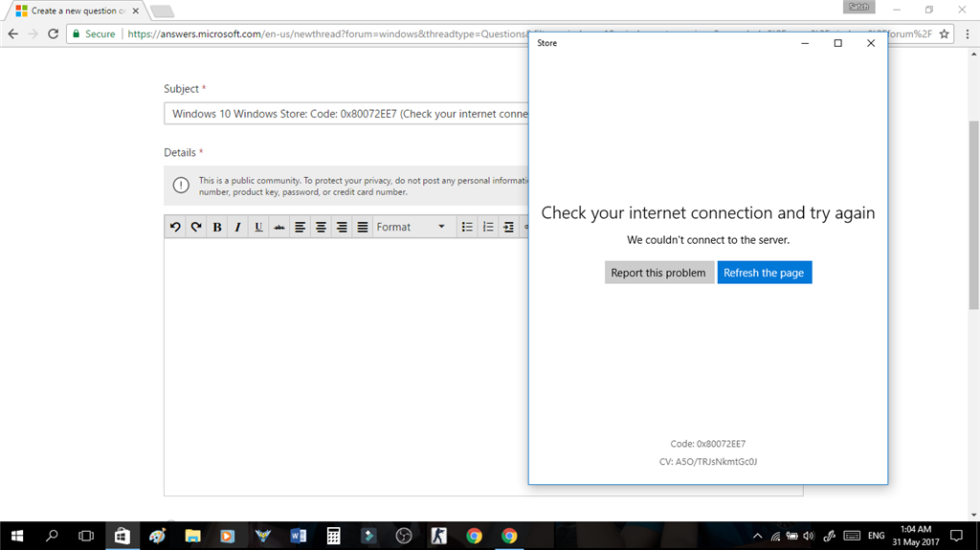
Task: Insert a numbered list
Action: [x=488, y=227]
